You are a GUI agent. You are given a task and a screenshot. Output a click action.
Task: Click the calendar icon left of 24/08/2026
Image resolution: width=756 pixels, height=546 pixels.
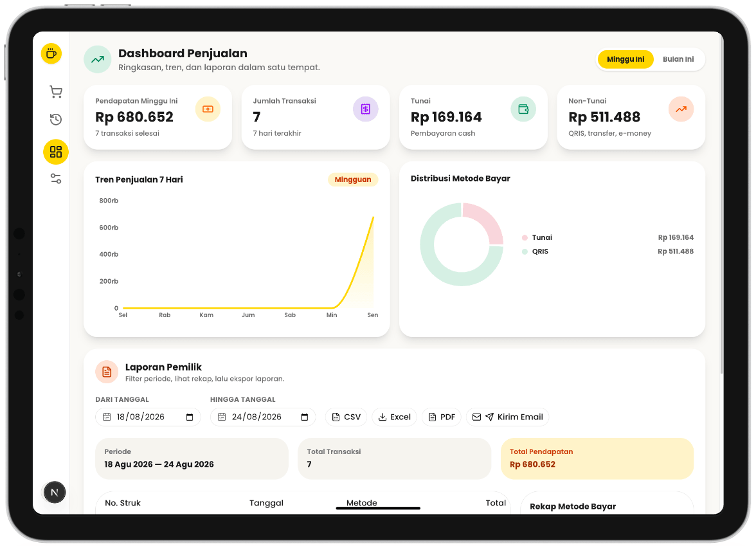[222, 417]
